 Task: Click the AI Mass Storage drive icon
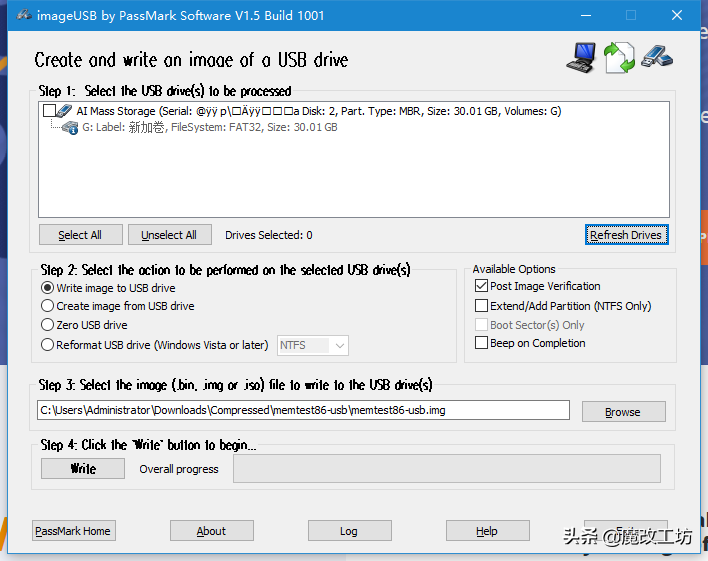pos(65,111)
